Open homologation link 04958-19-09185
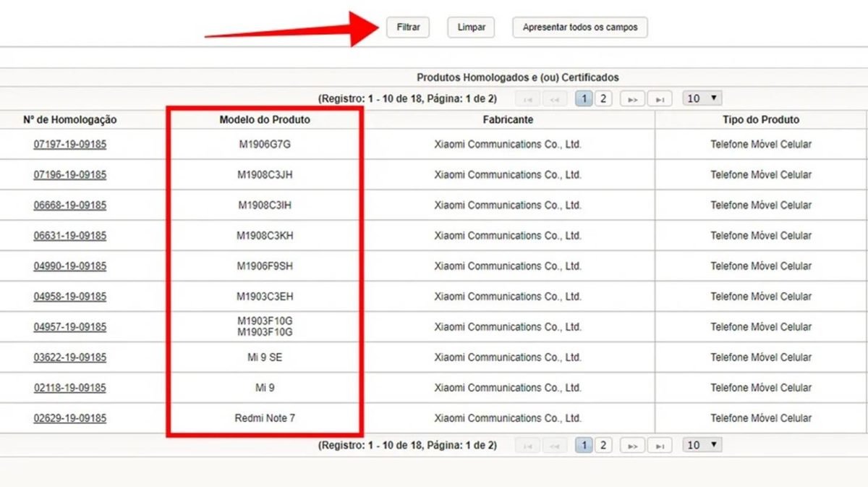Screen dimensions: 868x487 pos(70,296)
